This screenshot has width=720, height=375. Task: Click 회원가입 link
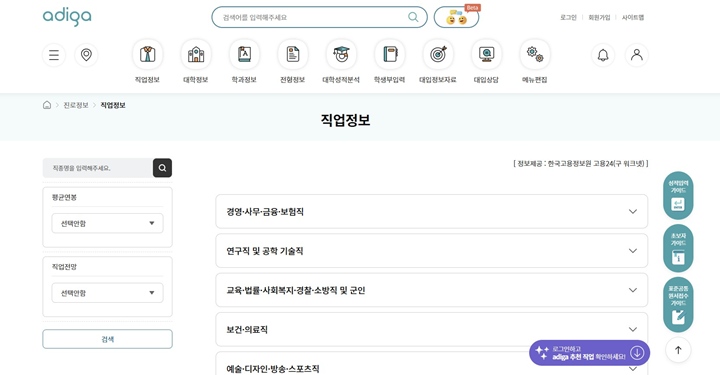pos(599,17)
